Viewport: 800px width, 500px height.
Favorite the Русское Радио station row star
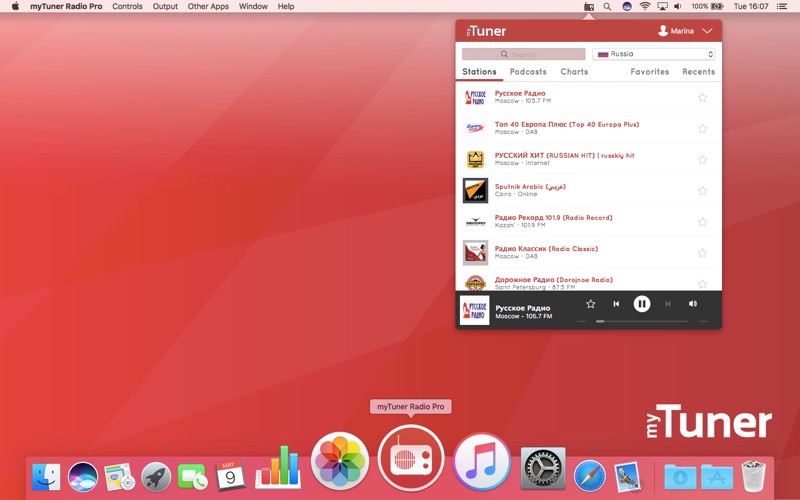pyautogui.click(x=703, y=97)
